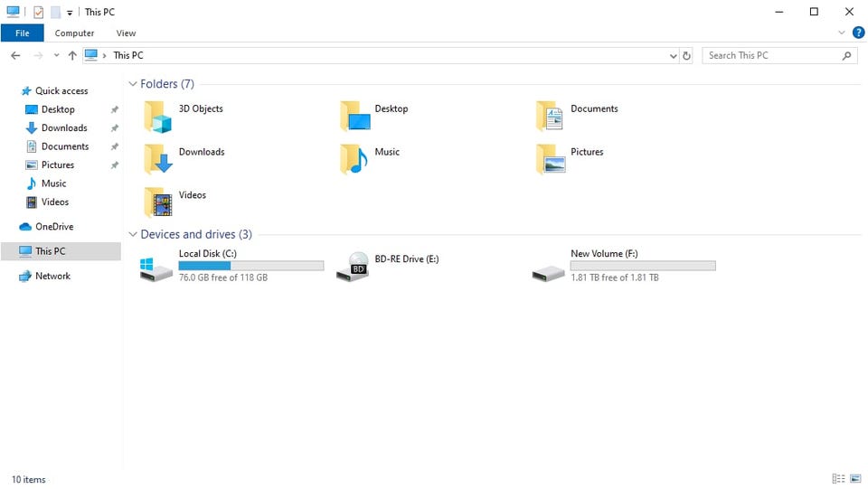Switch to large icons view in status bar
This screenshot has height=489, width=868.
pos(856,478)
